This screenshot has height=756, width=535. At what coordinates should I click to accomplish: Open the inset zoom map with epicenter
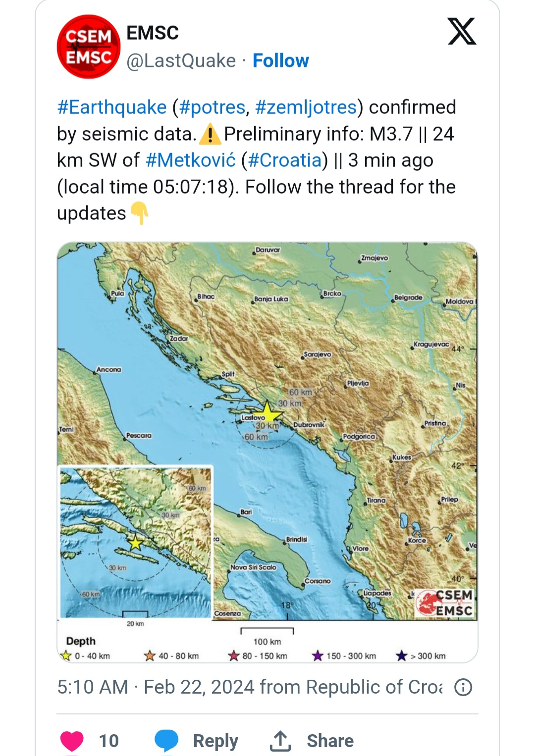pyautogui.click(x=136, y=543)
